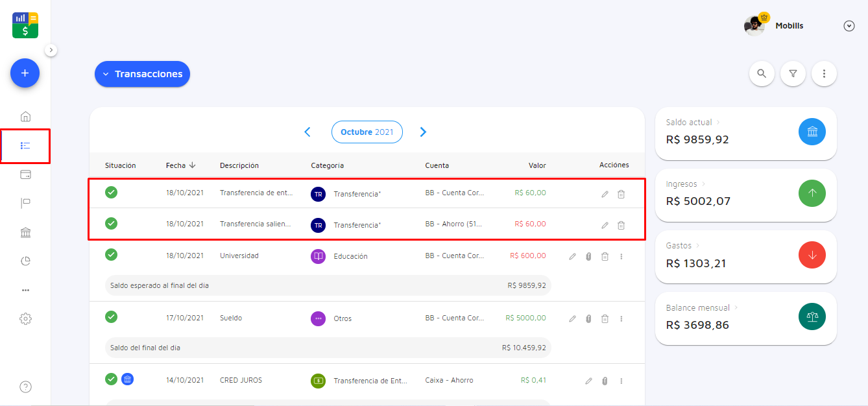Image resolution: width=868 pixels, height=406 pixels.
Task: Open the settings gear icon in sidebar
Action: click(25, 318)
